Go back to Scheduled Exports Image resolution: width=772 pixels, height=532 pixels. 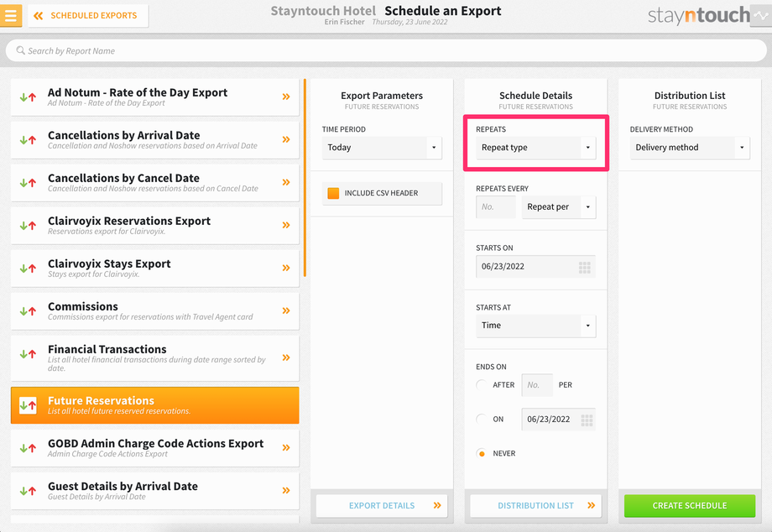(88, 16)
